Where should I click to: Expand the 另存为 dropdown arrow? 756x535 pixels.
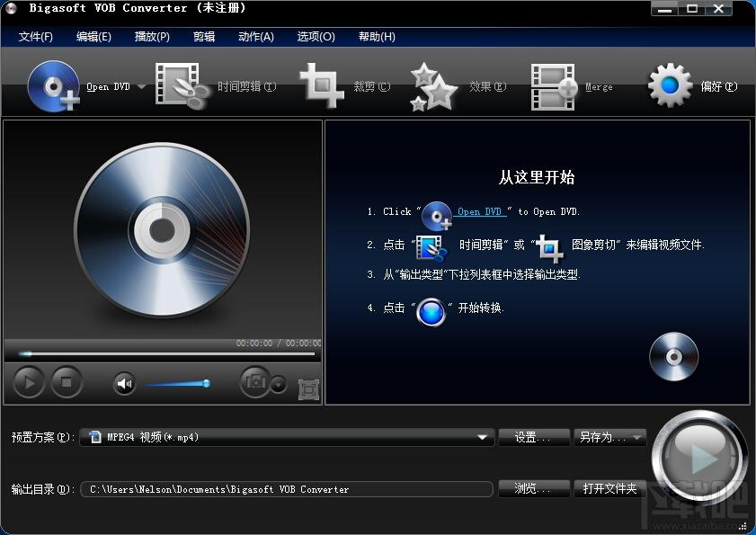point(637,438)
